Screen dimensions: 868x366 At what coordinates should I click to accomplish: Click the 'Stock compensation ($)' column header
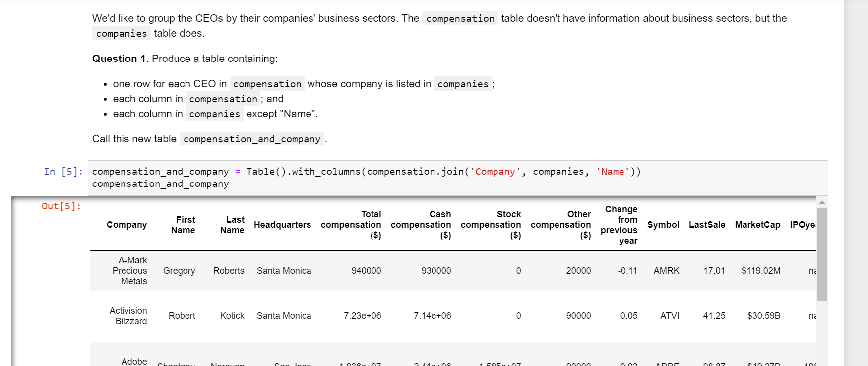tap(491, 225)
